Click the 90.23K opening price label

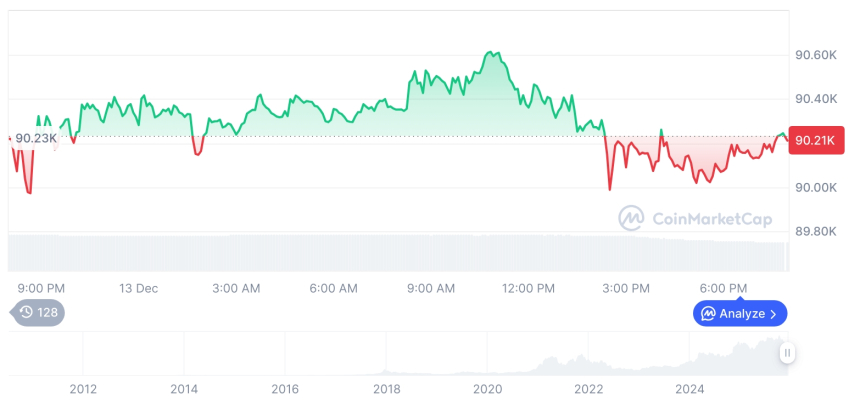click(x=34, y=139)
